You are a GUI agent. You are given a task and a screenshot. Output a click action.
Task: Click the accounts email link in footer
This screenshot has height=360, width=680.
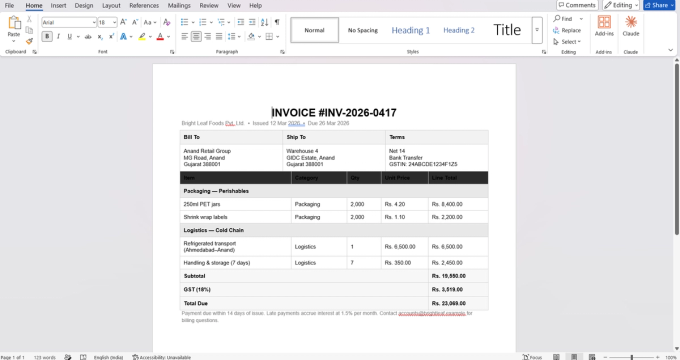pos(432,313)
